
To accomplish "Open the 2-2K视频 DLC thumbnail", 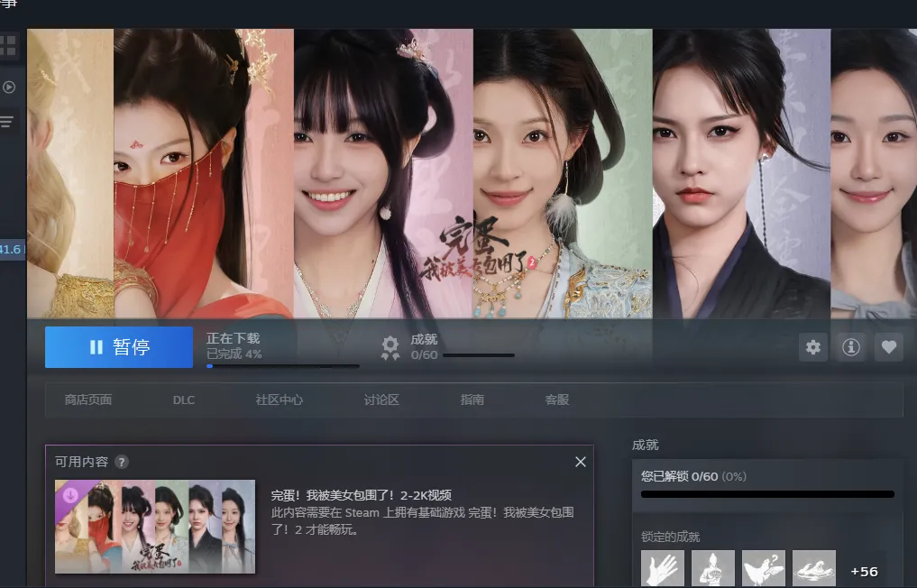I will 155,527.
